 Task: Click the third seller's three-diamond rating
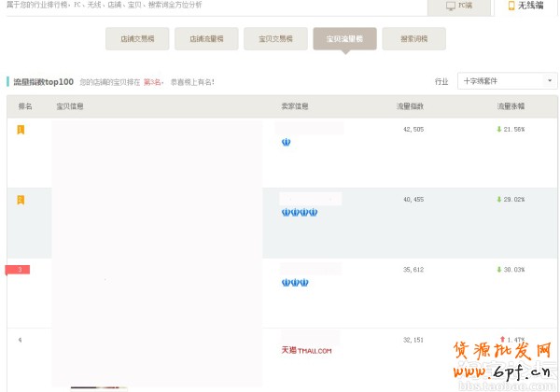click(x=295, y=282)
